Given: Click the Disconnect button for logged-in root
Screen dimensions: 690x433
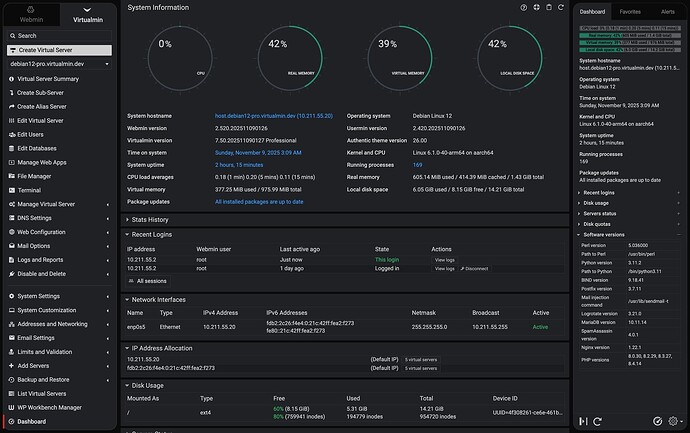Looking at the screenshot, I should [474, 269].
